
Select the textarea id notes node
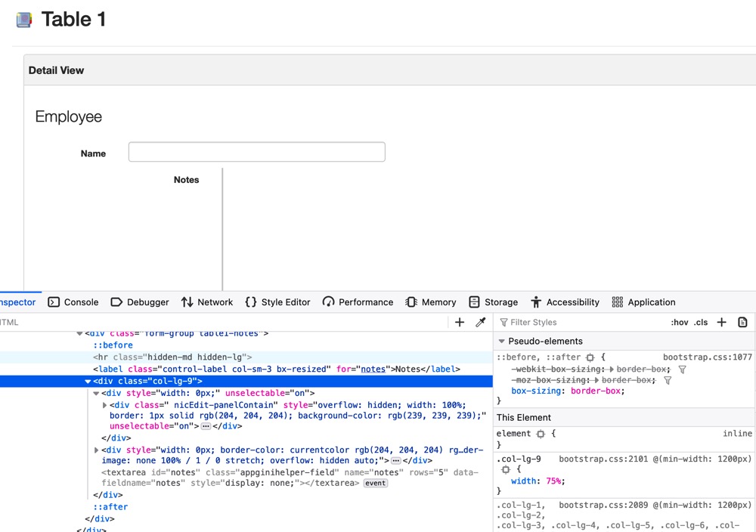(x=290, y=478)
